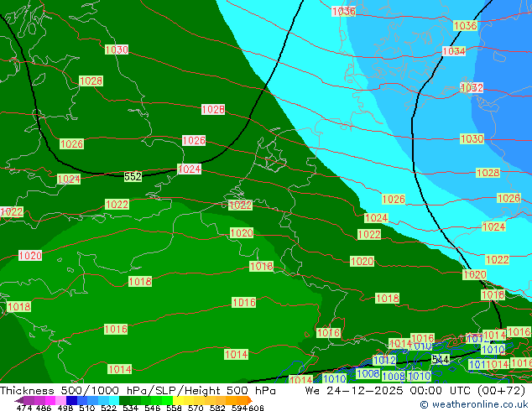Click the legend's right orange arrow tip
The height and width of the screenshot is (411, 532).
[x=251, y=400]
